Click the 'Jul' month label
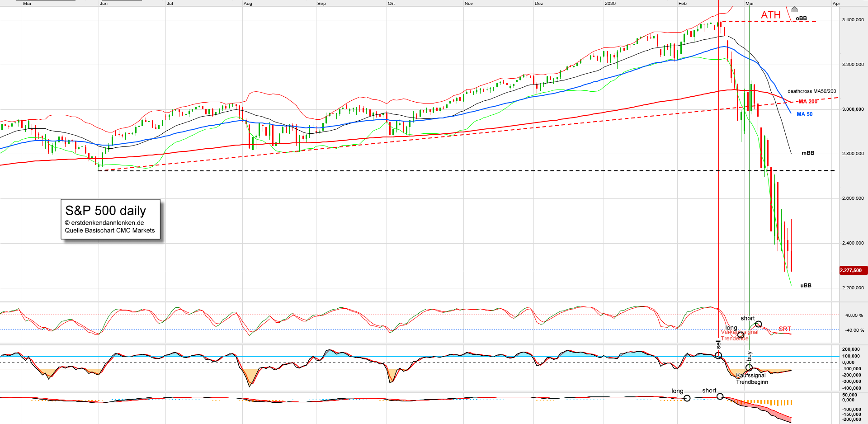Viewport: 868px width, 424px height. pyautogui.click(x=170, y=4)
